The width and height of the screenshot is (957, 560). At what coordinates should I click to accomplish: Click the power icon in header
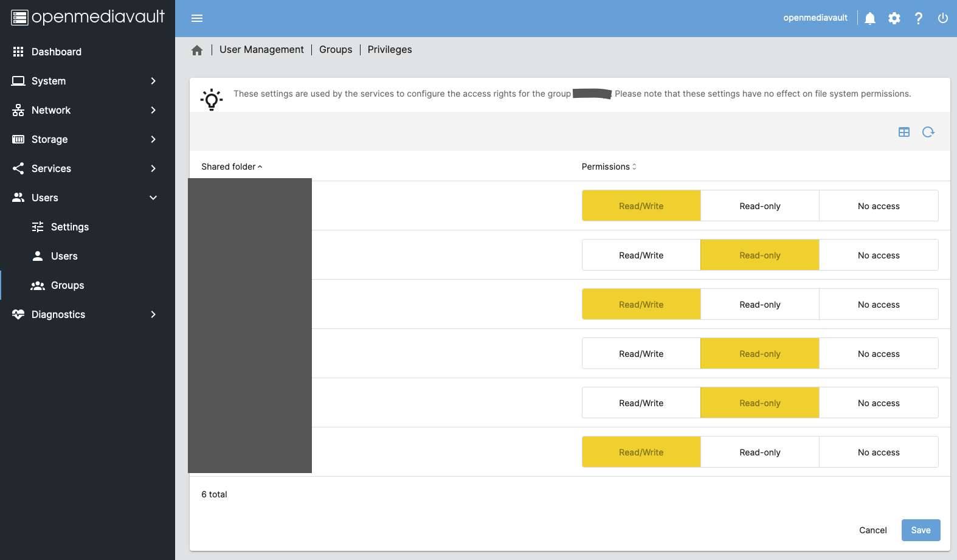(x=942, y=18)
